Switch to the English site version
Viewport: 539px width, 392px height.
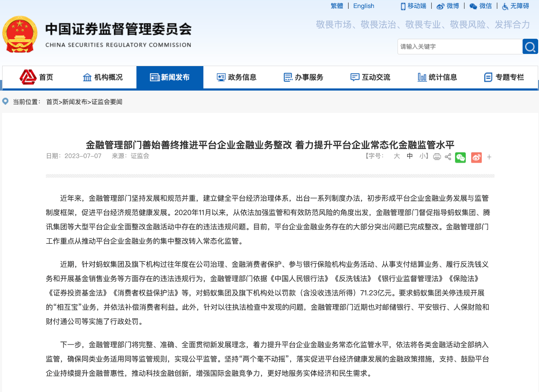coord(363,6)
